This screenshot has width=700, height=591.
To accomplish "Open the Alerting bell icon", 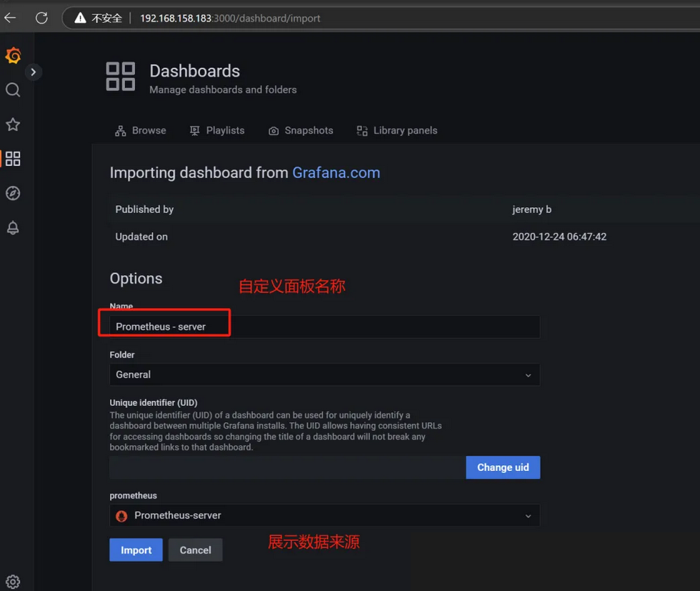I will coord(13,228).
